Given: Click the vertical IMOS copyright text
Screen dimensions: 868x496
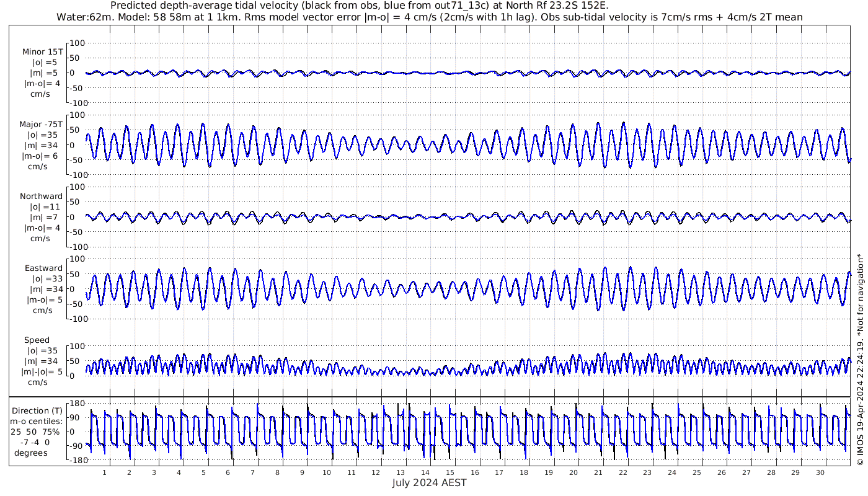Looking at the screenshot, I should click(861, 360).
